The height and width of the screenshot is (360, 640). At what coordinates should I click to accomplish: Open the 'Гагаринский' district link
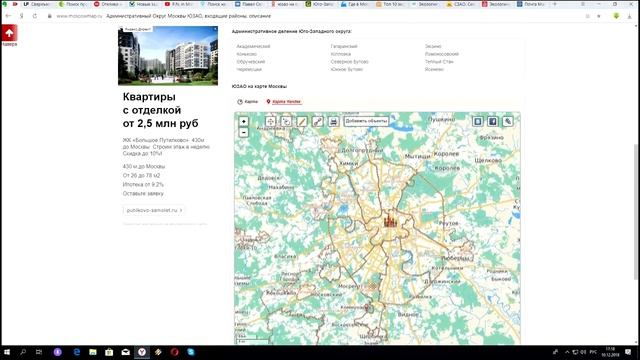[344, 47]
